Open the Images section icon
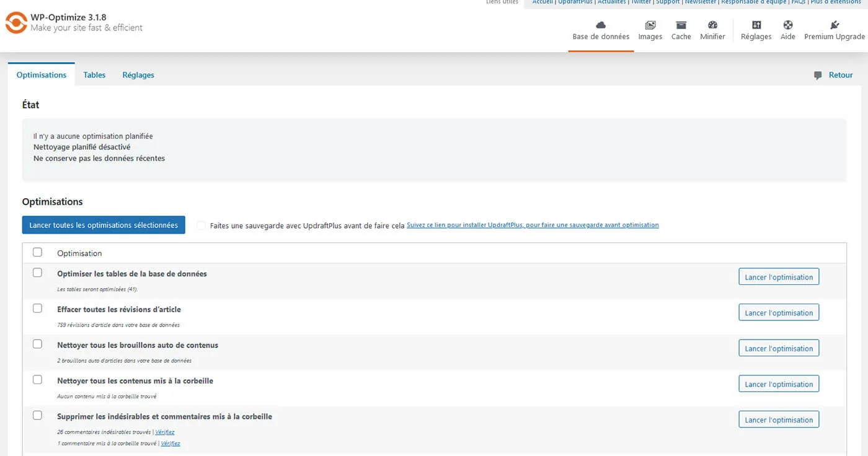 point(650,25)
